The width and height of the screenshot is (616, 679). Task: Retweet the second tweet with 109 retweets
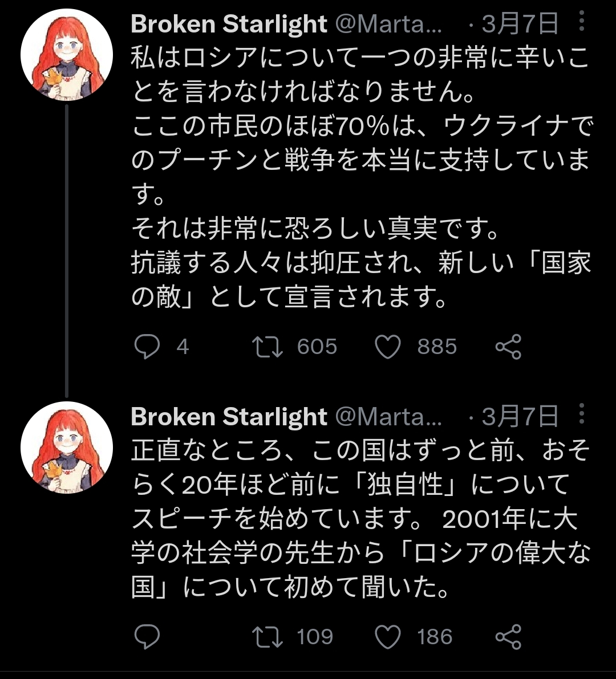pyautogui.click(x=268, y=637)
